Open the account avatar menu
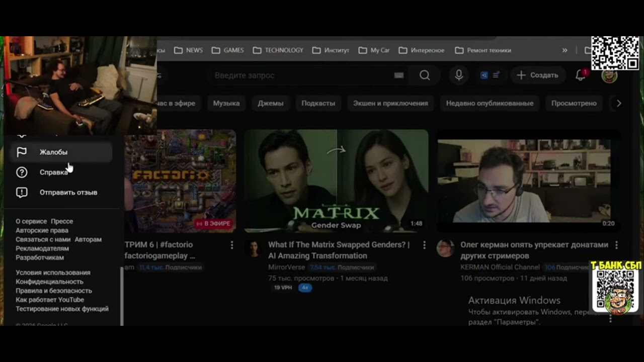The width and height of the screenshot is (644, 362). (609, 75)
